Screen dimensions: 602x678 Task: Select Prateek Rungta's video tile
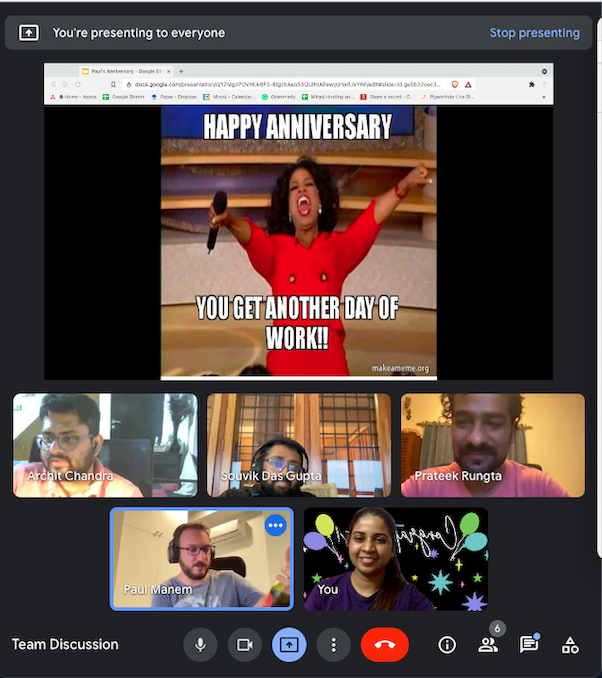click(x=493, y=445)
